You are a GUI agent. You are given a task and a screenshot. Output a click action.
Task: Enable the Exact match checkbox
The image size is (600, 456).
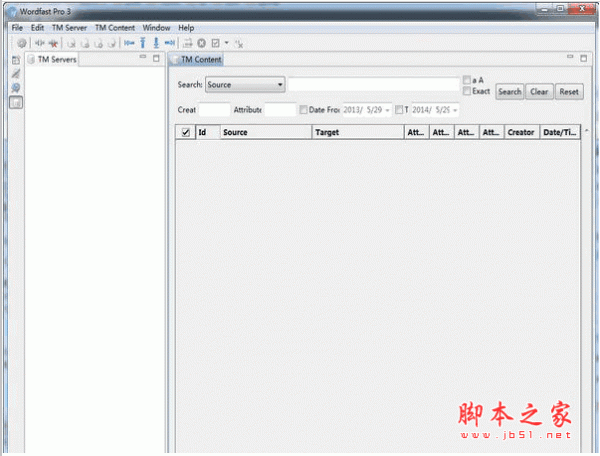[x=467, y=91]
